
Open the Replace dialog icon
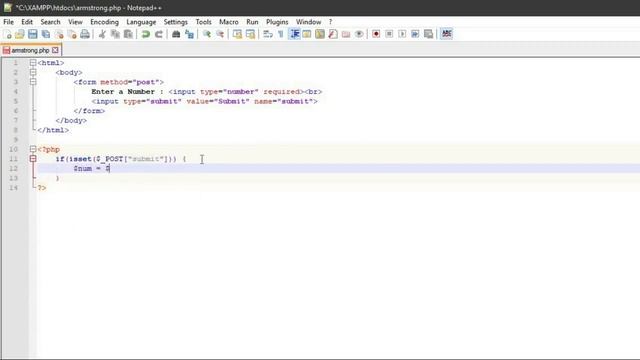[x=189, y=34]
